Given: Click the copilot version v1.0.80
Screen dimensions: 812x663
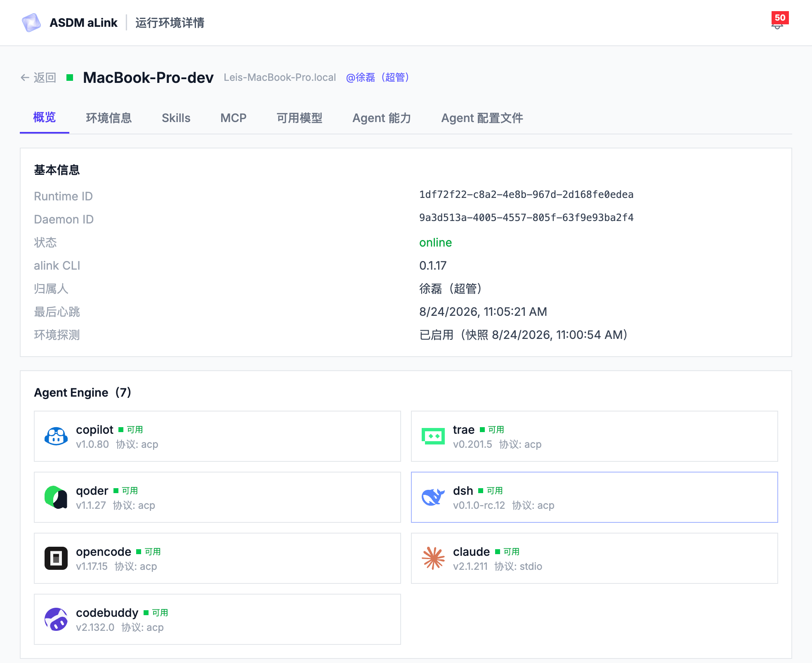Looking at the screenshot, I should [92, 444].
